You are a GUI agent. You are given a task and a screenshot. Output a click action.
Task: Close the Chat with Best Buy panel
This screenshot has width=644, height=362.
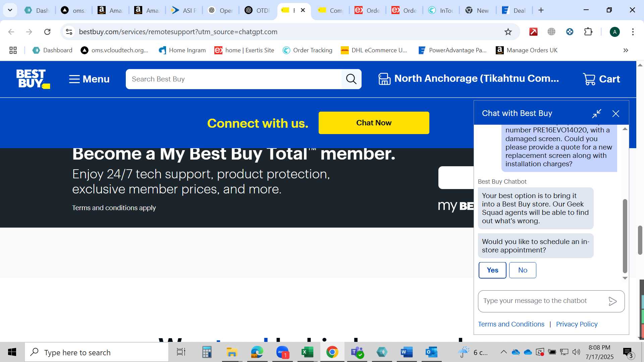pyautogui.click(x=616, y=114)
